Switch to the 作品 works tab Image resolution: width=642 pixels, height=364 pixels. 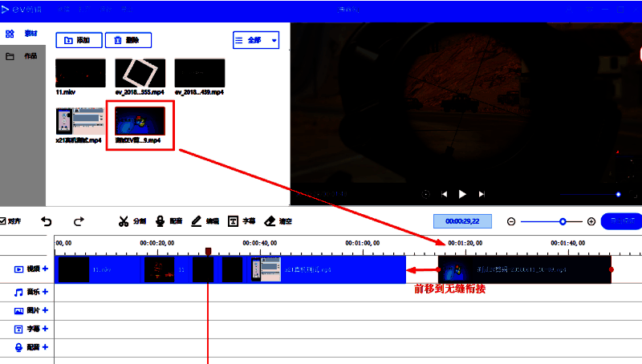22,57
